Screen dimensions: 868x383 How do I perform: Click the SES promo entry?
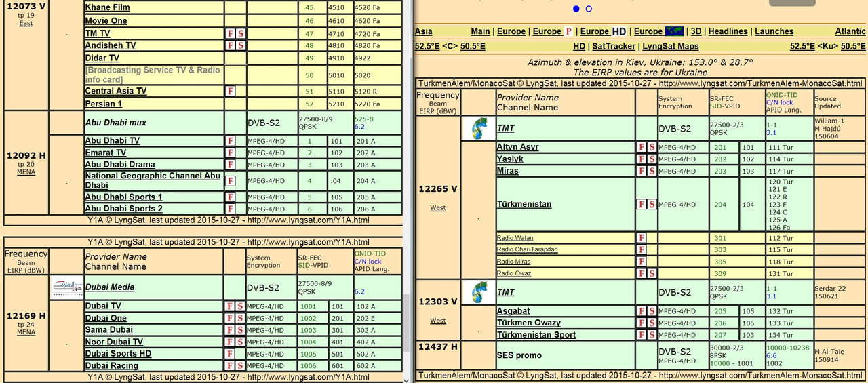[x=519, y=355]
